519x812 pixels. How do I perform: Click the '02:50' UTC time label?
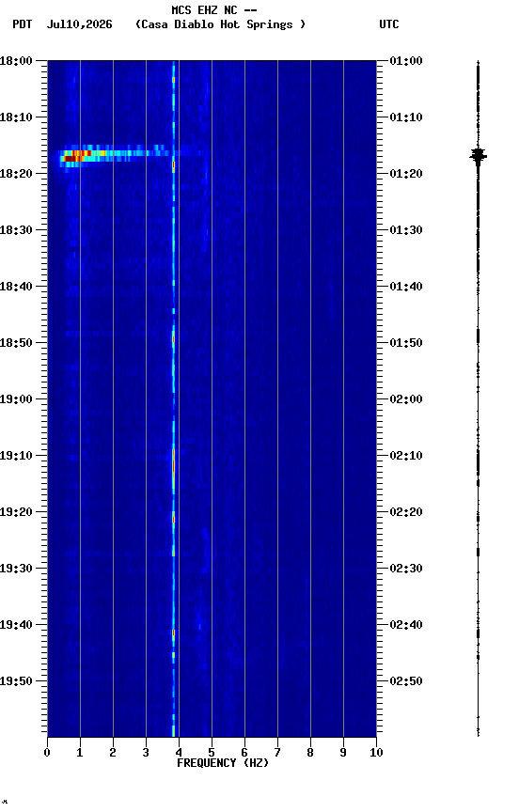(406, 681)
